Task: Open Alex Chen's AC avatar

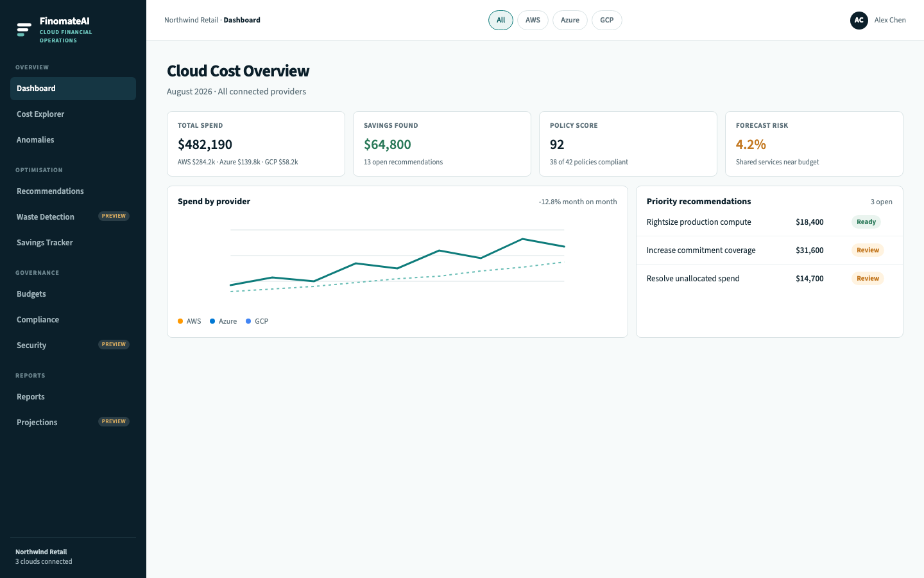Action: tap(859, 21)
